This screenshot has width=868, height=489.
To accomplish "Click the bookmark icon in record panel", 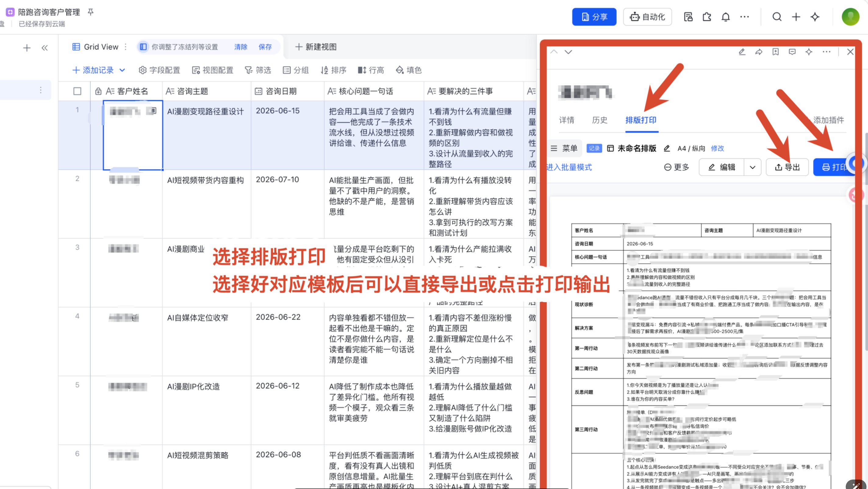I will click(x=775, y=52).
